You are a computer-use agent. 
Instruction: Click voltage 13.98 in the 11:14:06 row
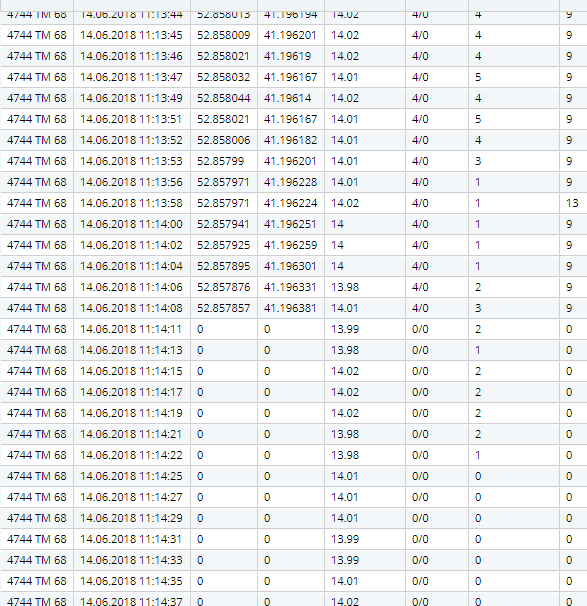(x=345, y=287)
